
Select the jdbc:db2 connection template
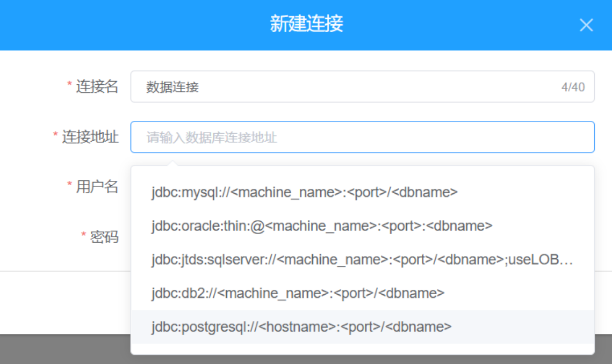pos(298,293)
